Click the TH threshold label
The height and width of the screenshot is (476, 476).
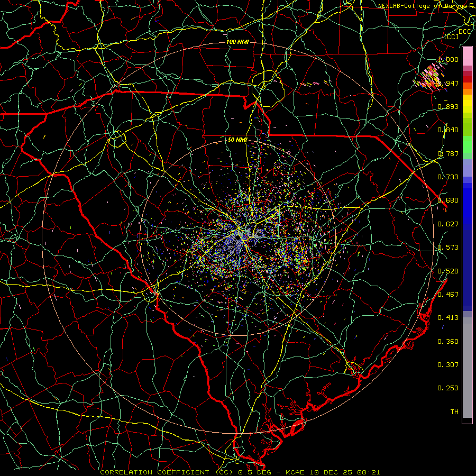pos(454,412)
